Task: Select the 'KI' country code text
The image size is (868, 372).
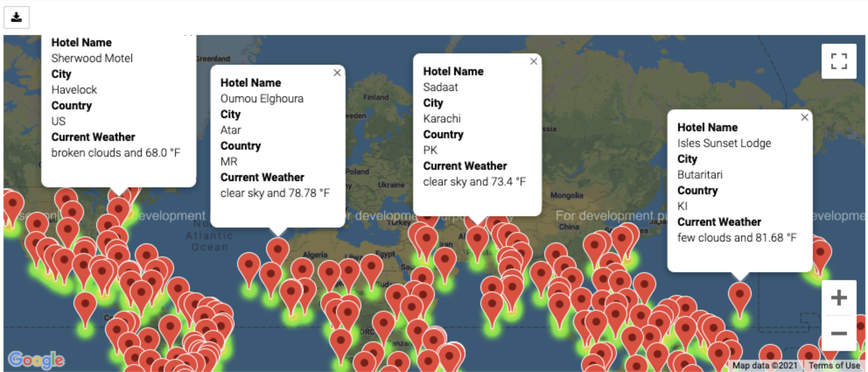Action: pyautogui.click(x=682, y=206)
